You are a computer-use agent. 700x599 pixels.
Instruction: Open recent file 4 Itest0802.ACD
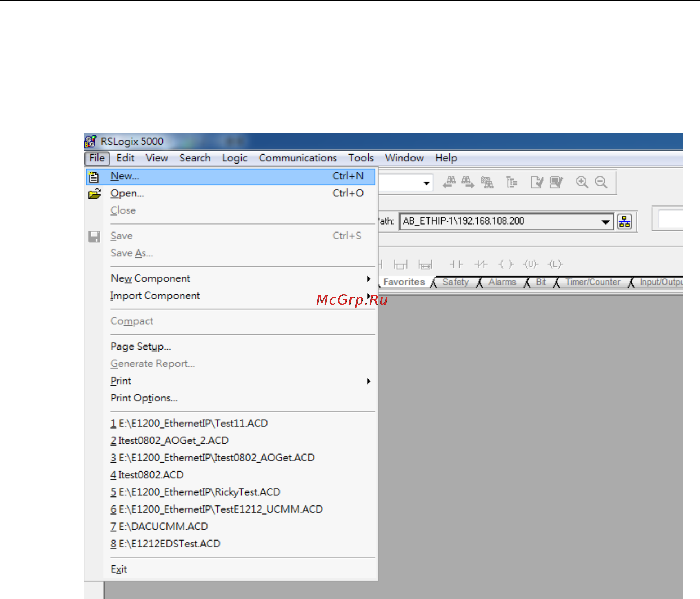tap(231, 475)
